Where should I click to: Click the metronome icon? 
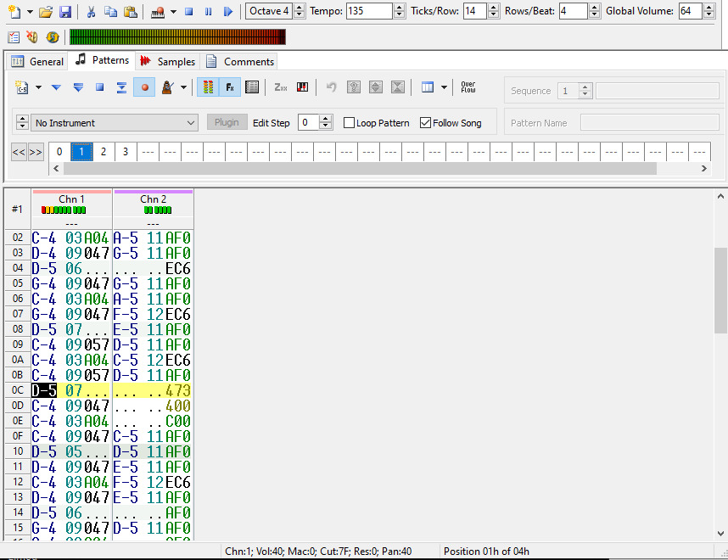click(x=167, y=87)
